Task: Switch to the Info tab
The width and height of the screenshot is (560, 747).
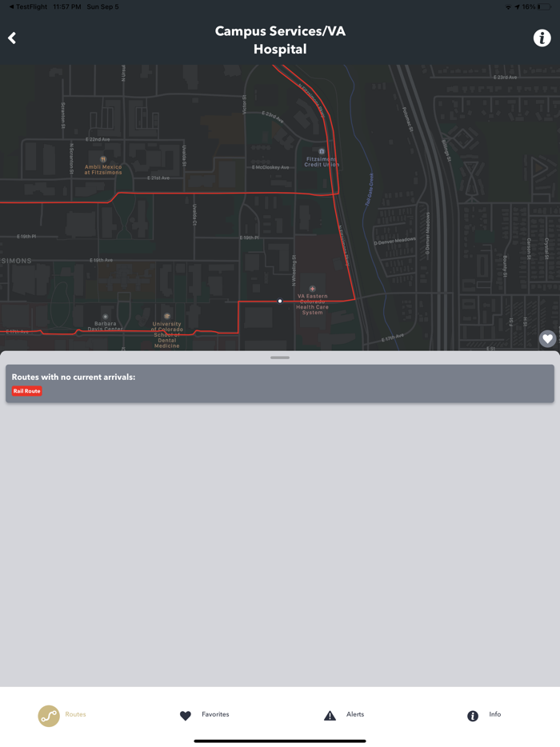Action: click(484, 714)
